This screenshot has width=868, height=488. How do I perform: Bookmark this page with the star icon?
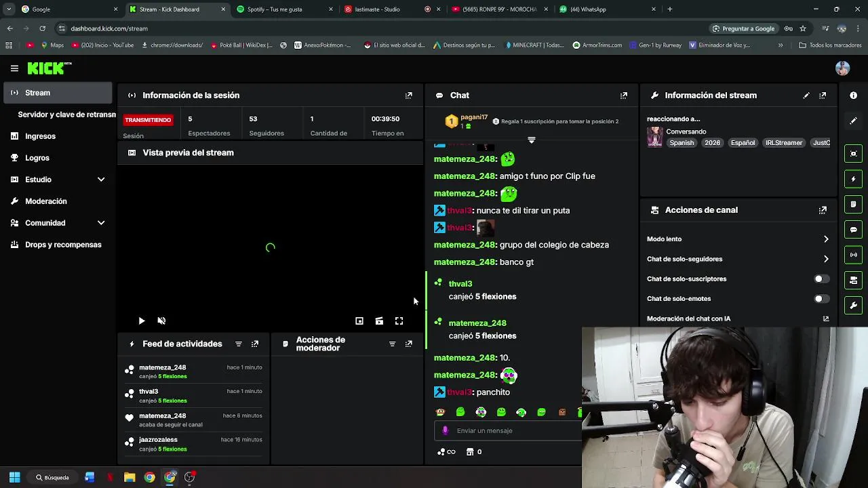click(x=803, y=28)
